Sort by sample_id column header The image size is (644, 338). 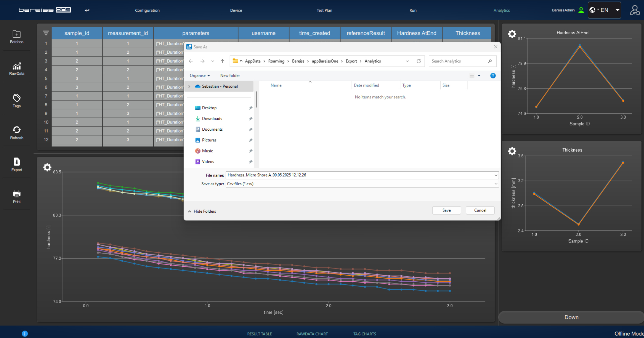pyautogui.click(x=77, y=33)
